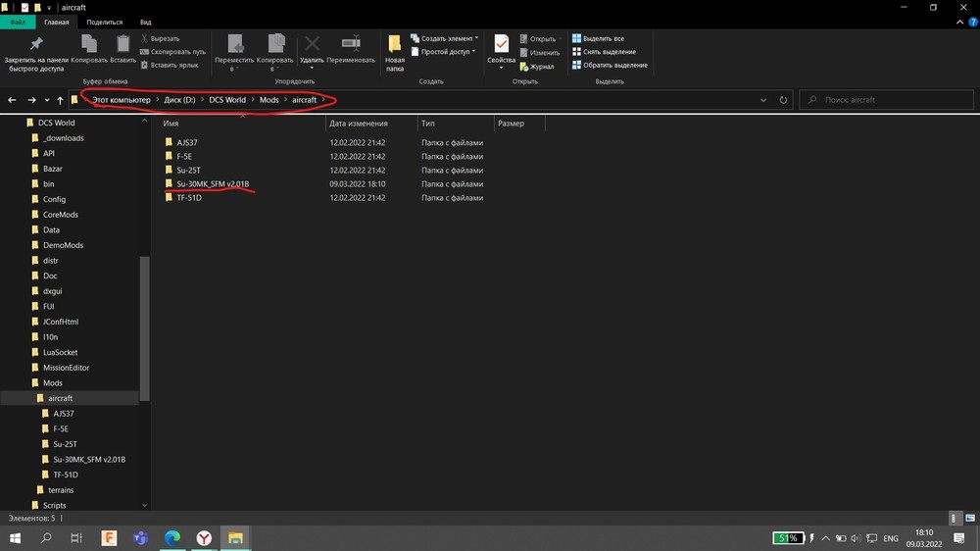The height and width of the screenshot is (551, 980).
Task: Click DCS World breadcrumb in address bar
Action: point(227,100)
